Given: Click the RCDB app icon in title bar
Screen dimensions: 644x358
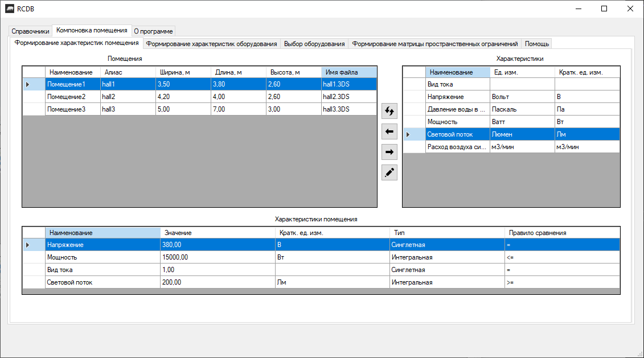Looking at the screenshot, I should click(10, 9).
